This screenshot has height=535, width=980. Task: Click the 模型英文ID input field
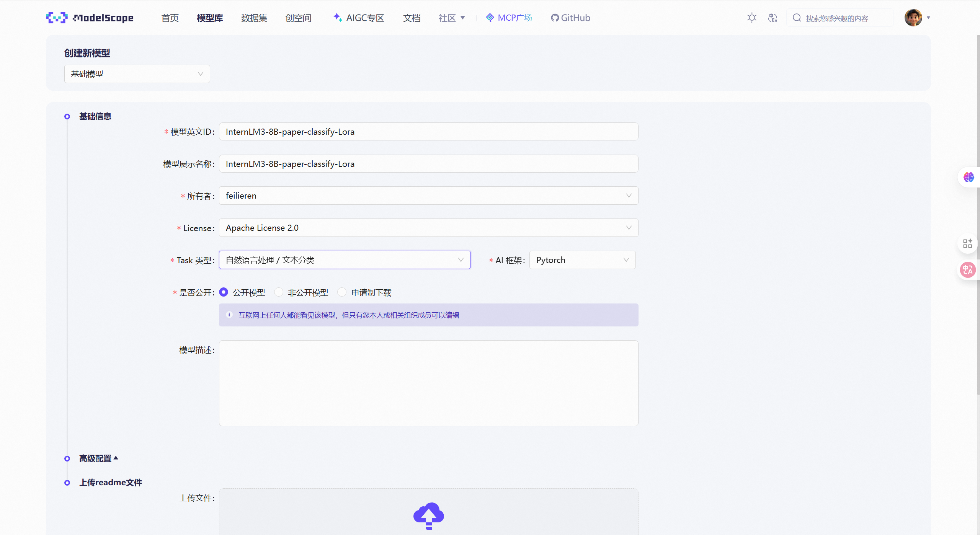pos(429,132)
